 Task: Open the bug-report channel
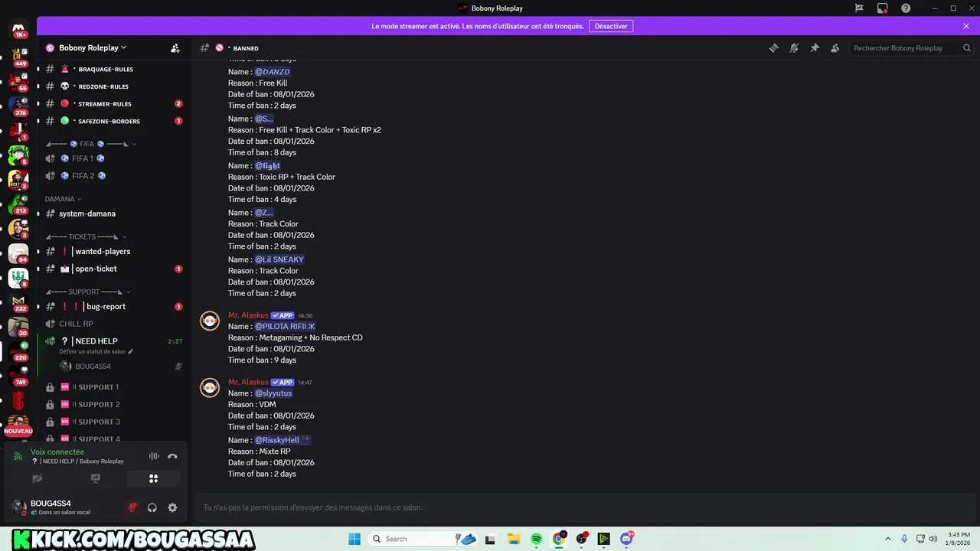pos(113,306)
